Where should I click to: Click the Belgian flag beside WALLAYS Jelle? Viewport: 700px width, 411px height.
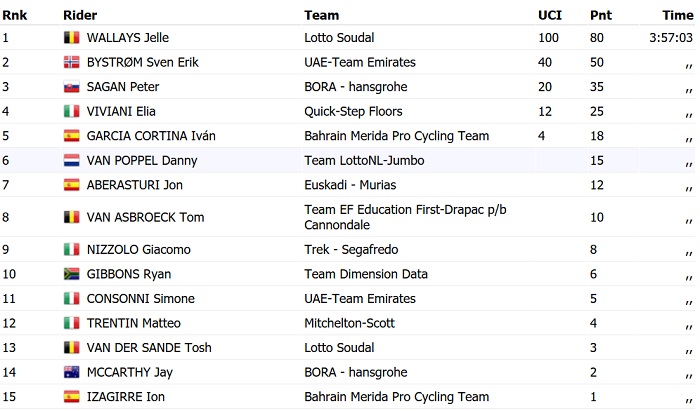[x=71, y=38]
